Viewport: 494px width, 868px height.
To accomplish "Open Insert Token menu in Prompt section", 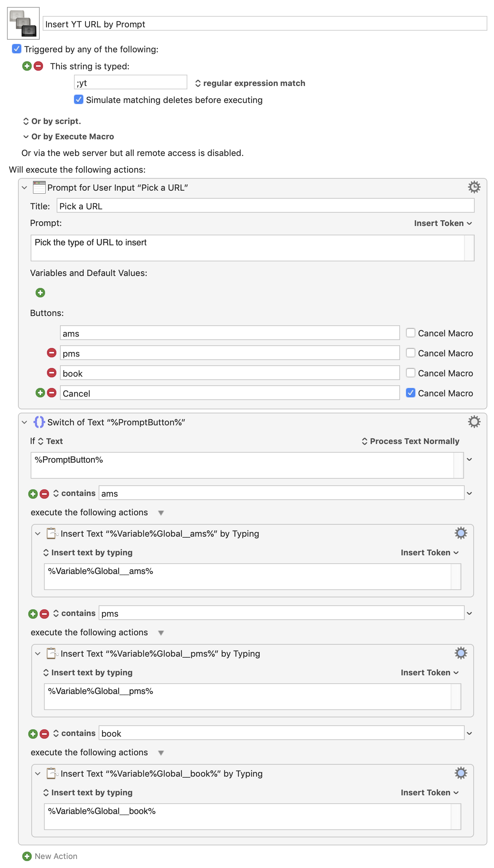I will (x=443, y=223).
